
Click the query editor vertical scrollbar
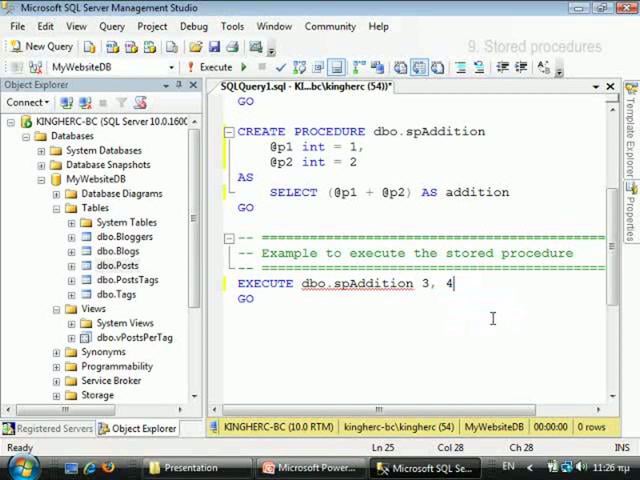(612, 247)
